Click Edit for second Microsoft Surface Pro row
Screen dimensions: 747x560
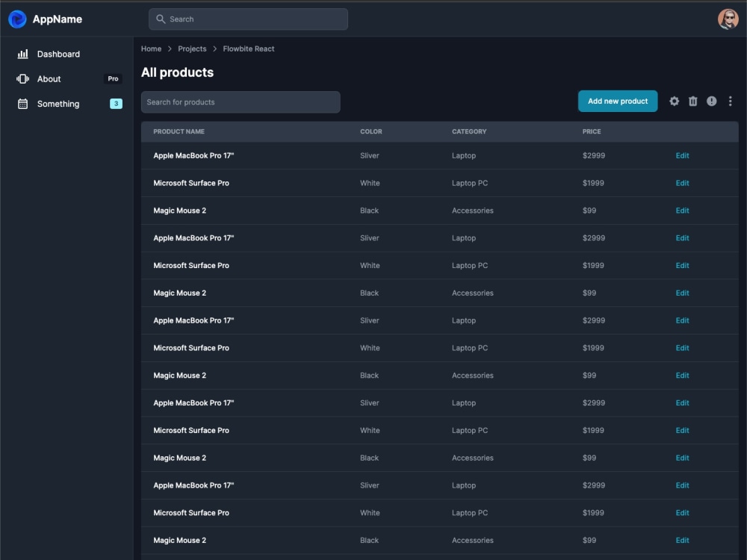click(682, 265)
